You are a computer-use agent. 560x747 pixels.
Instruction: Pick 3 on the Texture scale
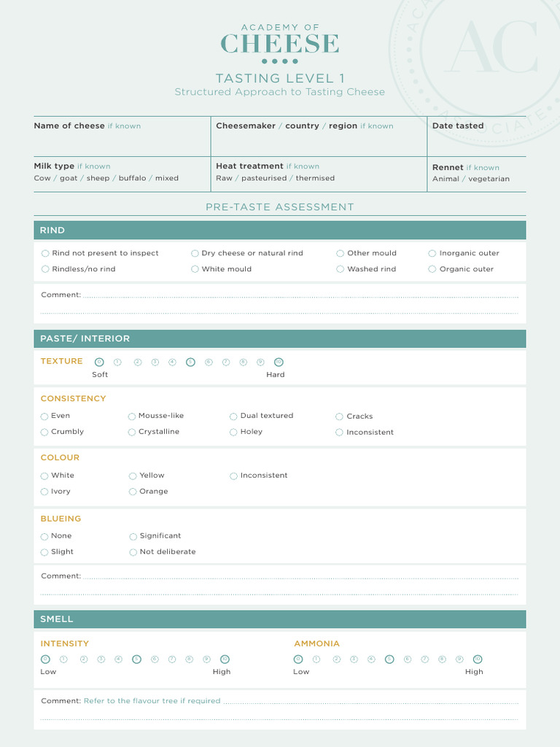(155, 362)
